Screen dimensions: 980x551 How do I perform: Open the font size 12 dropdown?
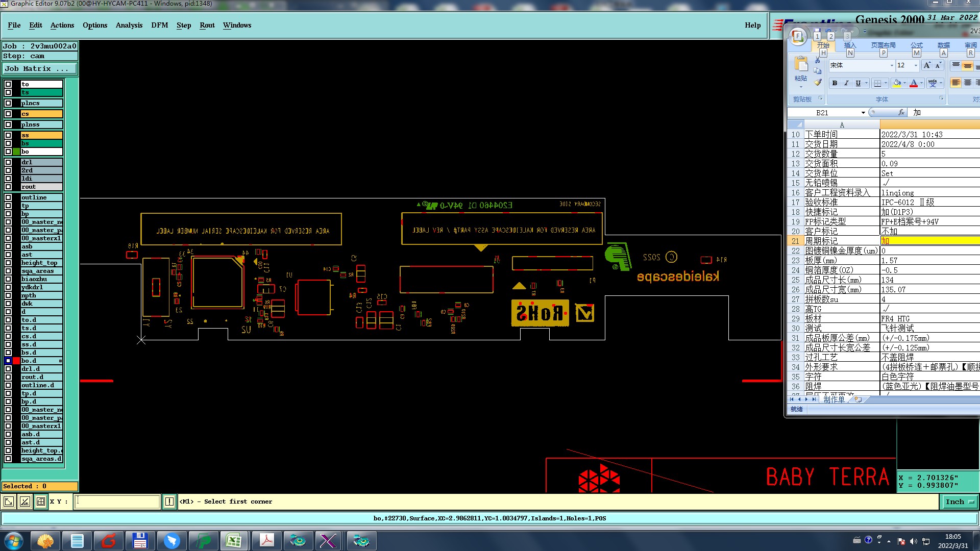coord(916,65)
